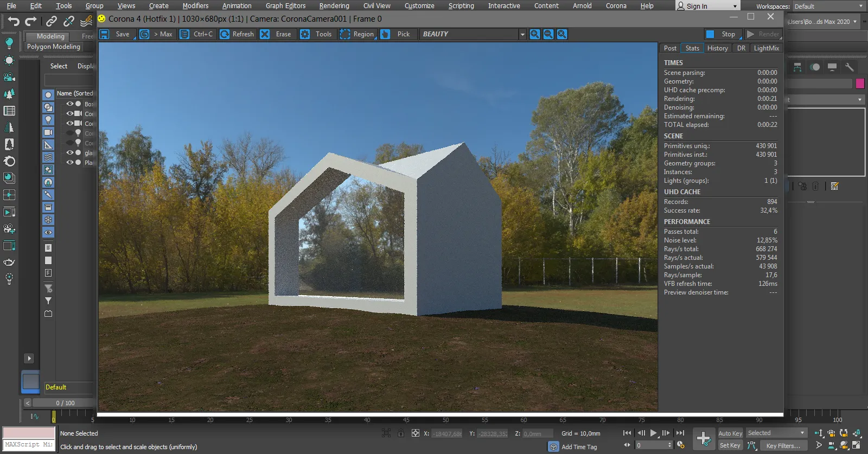Expand the Workspaces Default dropdown

click(x=828, y=7)
